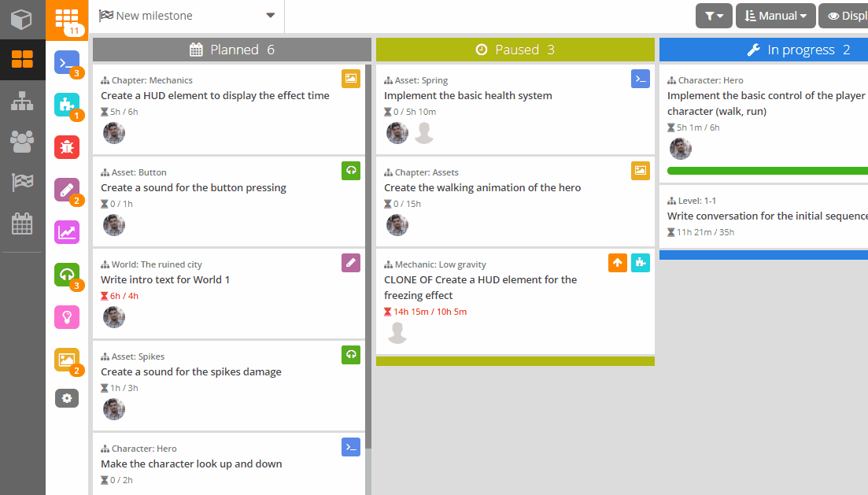Open the hierarchy tree view in sidebar
The image size is (868, 495).
22,101
